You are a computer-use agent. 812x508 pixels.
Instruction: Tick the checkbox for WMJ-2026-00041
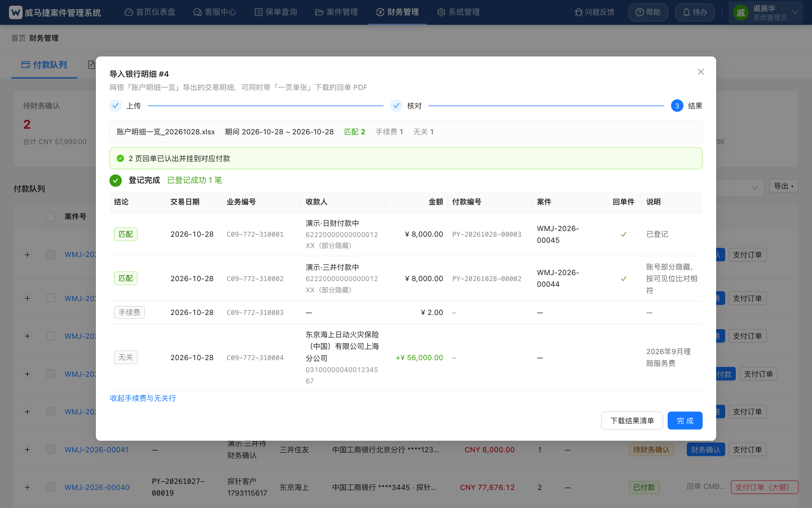[x=51, y=450]
